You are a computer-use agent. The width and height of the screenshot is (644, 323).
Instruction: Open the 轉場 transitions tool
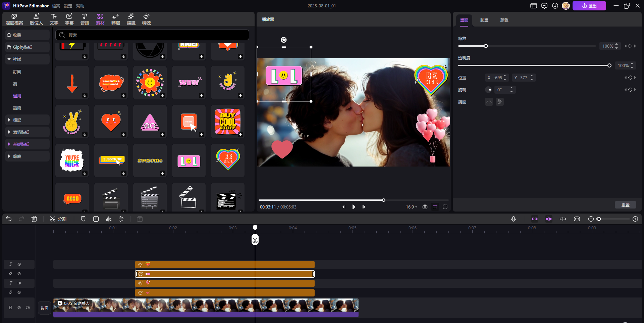pyautogui.click(x=116, y=19)
